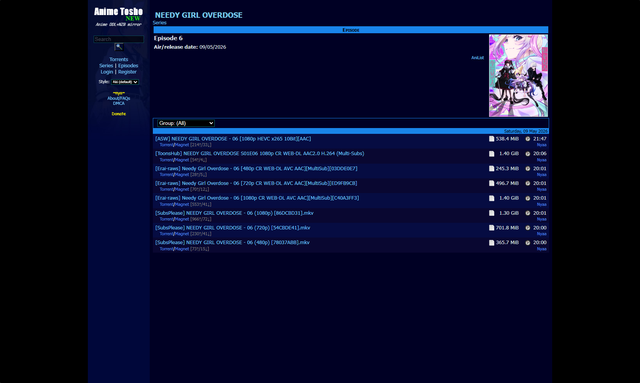640x383 pixels.
Task: Open the NEEDY GIRL OVERDOSE series title
Action: point(198,15)
